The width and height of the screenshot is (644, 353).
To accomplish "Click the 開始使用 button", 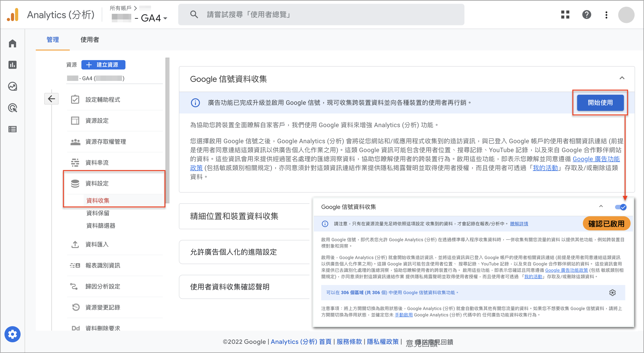I will [600, 103].
